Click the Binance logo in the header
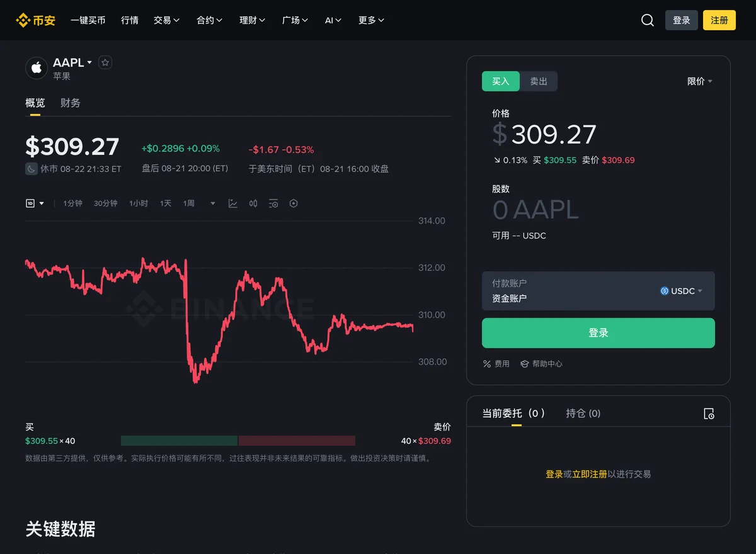Image resolution: width=756 pixels, height=554 pixels. (35, 20)
